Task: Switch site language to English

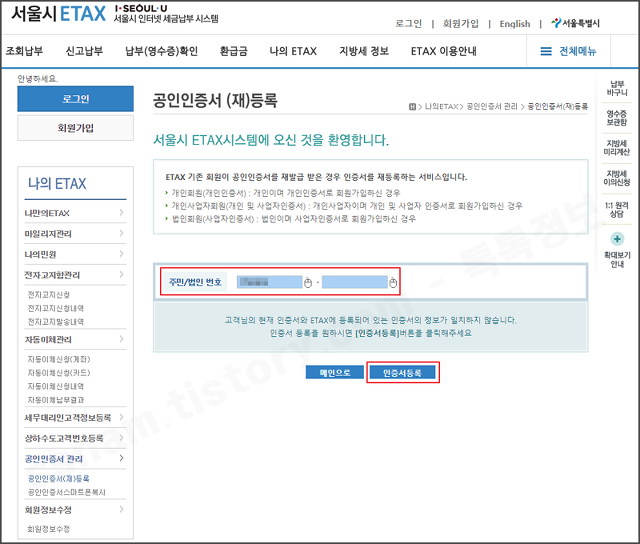Action: point(515,24)
